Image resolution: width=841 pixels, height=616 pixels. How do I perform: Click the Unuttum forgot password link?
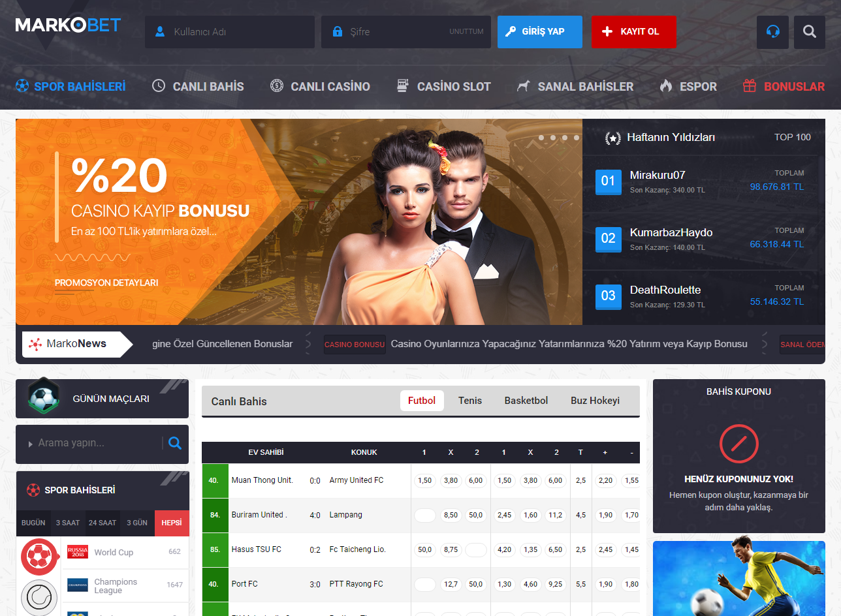click(x=466, y=32)
